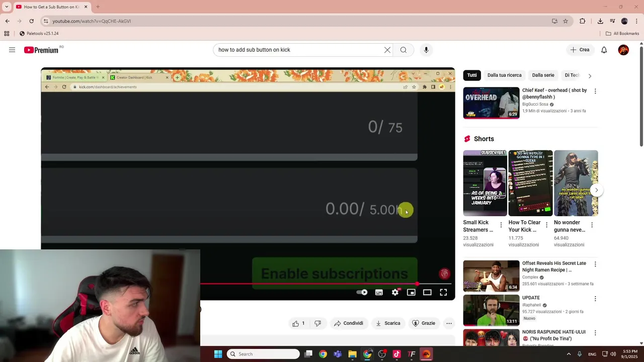Open File Explorer from the taskbar
This screenshot has width=644, height=362.
coord(352,354)
